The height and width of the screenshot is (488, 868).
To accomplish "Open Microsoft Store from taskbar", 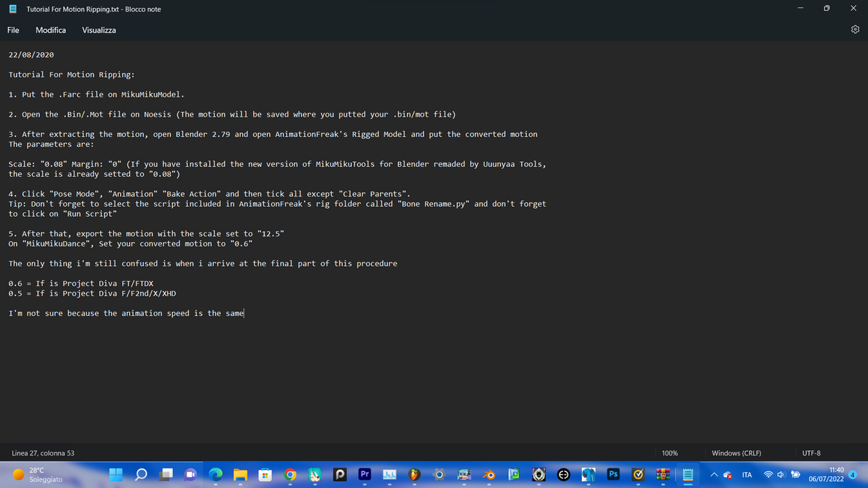I will coord(265,474).
